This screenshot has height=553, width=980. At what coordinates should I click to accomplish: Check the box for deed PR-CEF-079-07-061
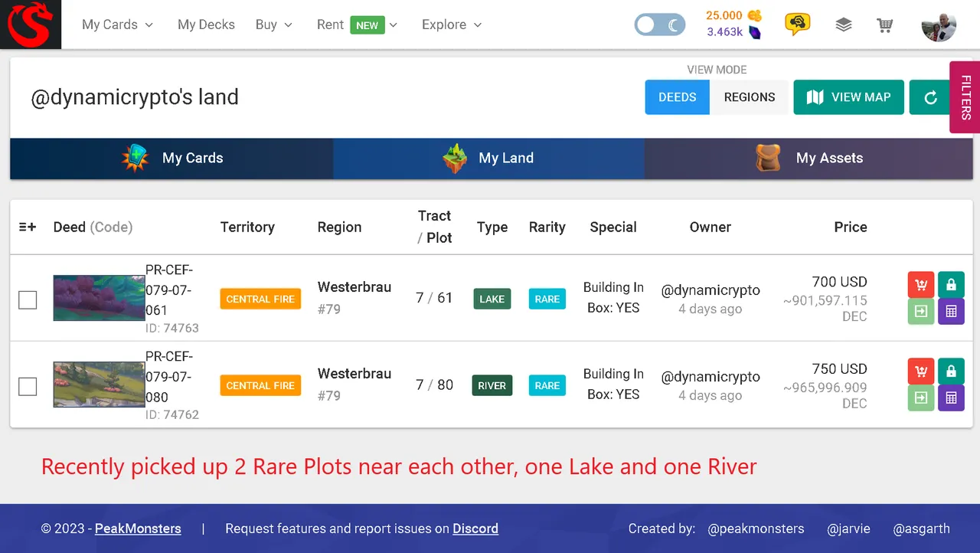[x=28, y=299]
